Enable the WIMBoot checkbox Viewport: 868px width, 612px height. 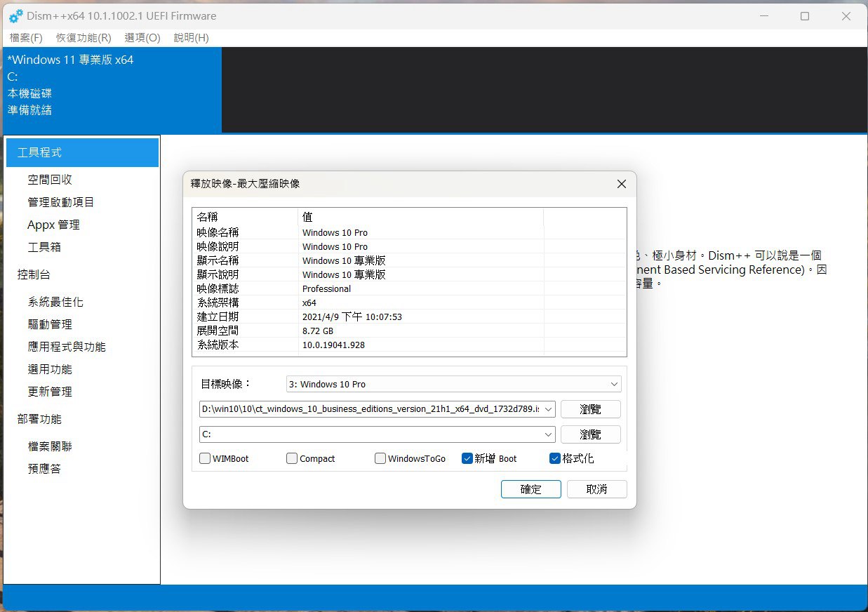pos(204,458)
